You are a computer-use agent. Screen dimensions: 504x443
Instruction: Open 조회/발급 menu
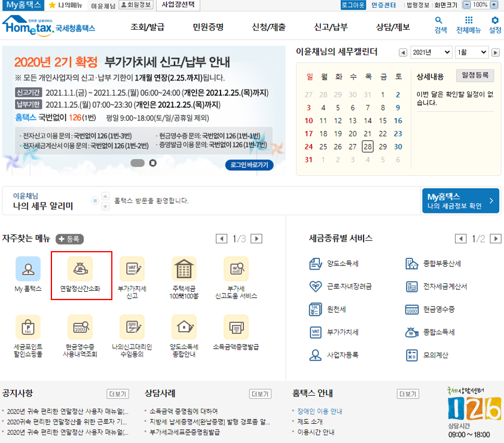[147, 27]
